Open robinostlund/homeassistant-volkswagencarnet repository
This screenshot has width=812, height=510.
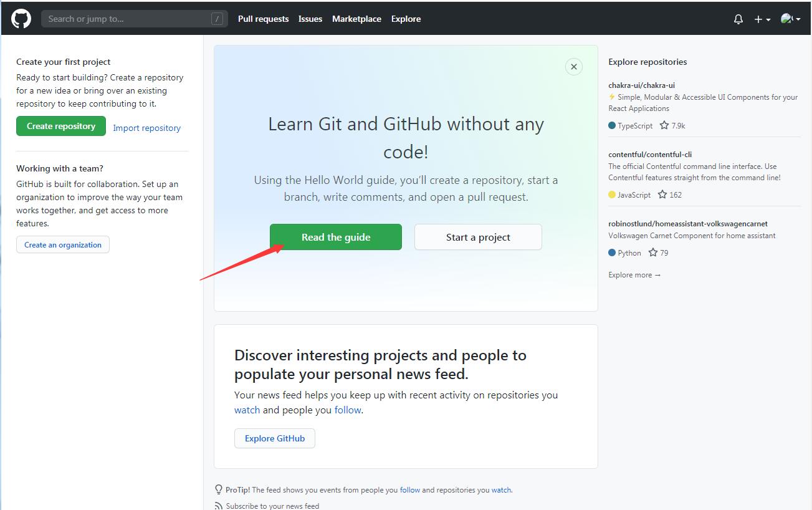[x=688, y=224]
